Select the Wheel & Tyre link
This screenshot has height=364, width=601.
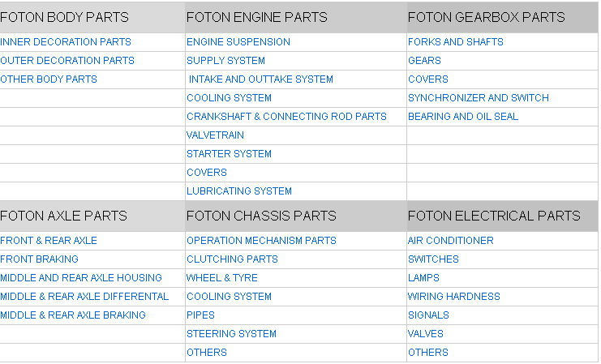[x=222, y=278]
